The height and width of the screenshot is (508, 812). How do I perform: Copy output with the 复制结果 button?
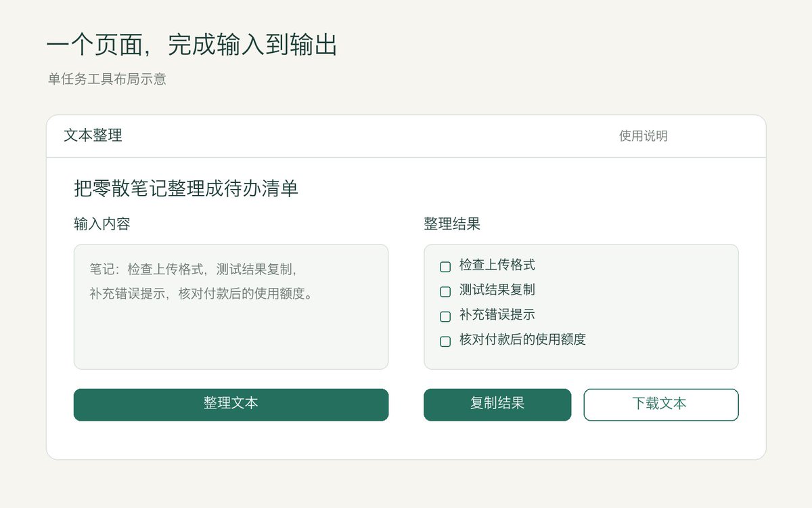coord(497,404)
